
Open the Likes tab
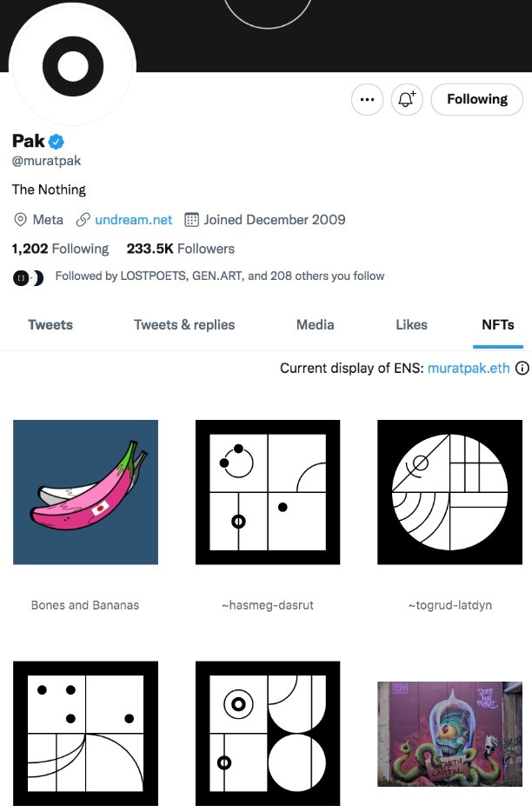(410, 324)
